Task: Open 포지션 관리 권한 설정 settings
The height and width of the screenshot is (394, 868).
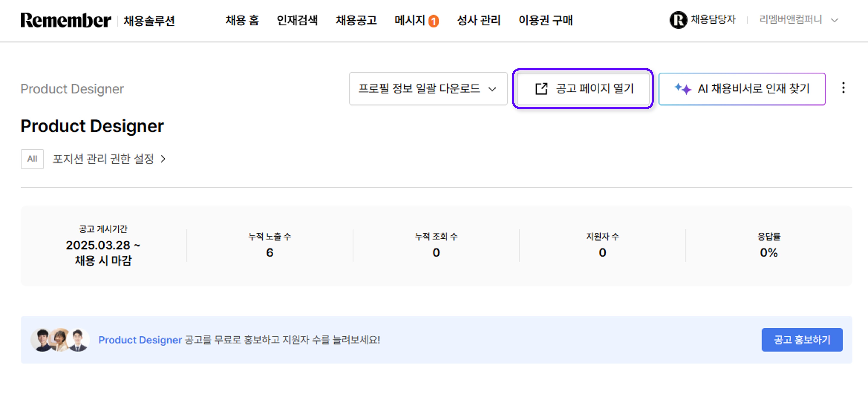Action: [x=105, y=159]
